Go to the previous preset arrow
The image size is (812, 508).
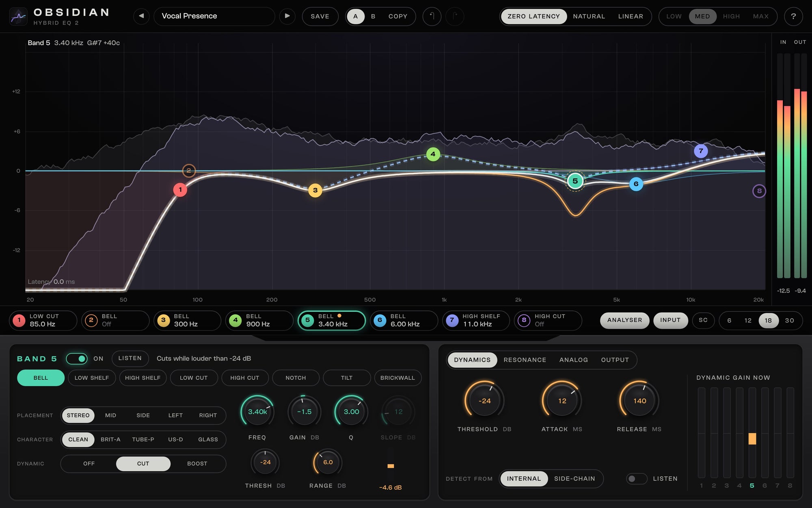(x=141, y=16)
